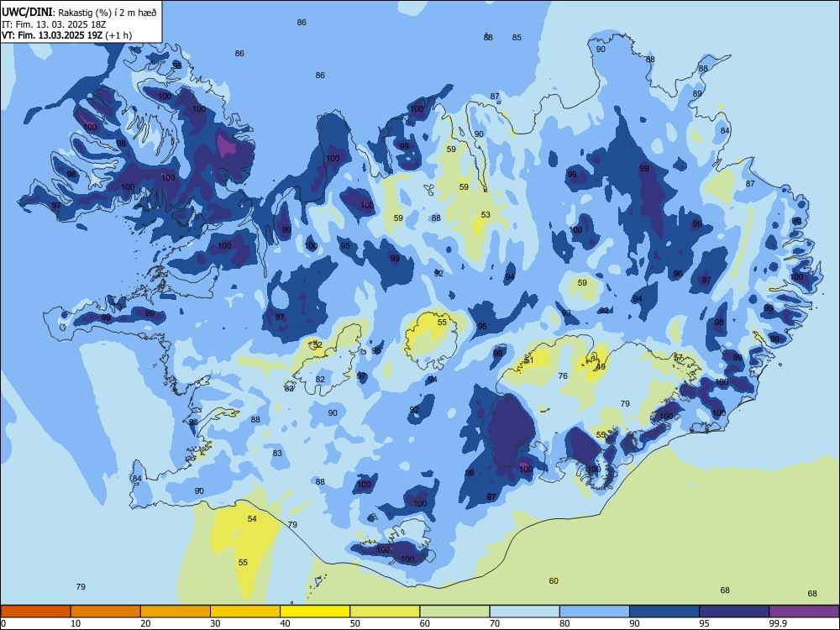Click the legend scale label '30'
Image resolution: width=840 pixels, height=630 pixels.
click(215, 623)
